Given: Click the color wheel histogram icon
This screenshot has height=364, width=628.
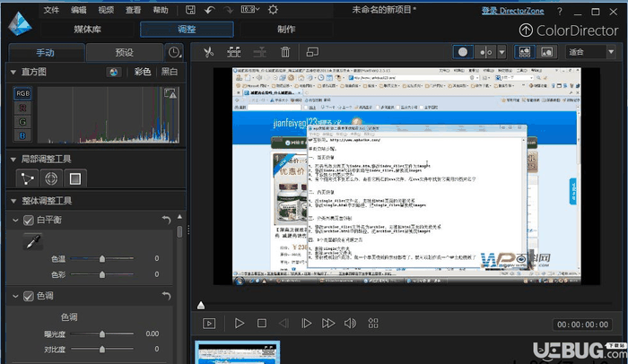Looking at the screenshot, I should pos(114,72).
